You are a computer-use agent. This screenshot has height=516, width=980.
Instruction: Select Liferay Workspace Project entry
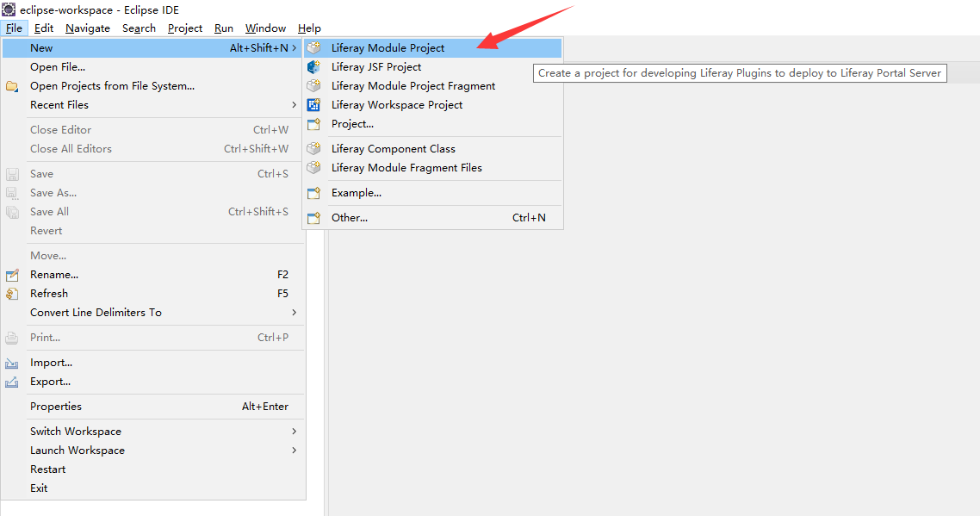click(x=432, y=104)
